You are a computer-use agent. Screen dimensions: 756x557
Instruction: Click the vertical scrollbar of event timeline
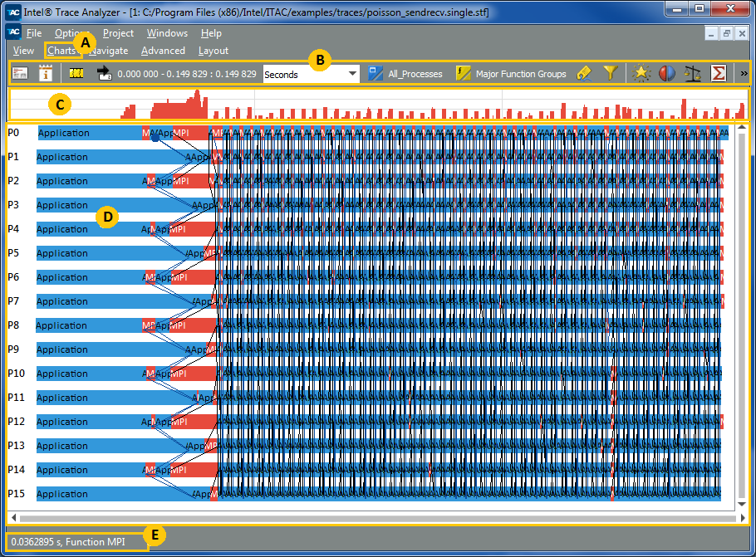coord(739,315)
